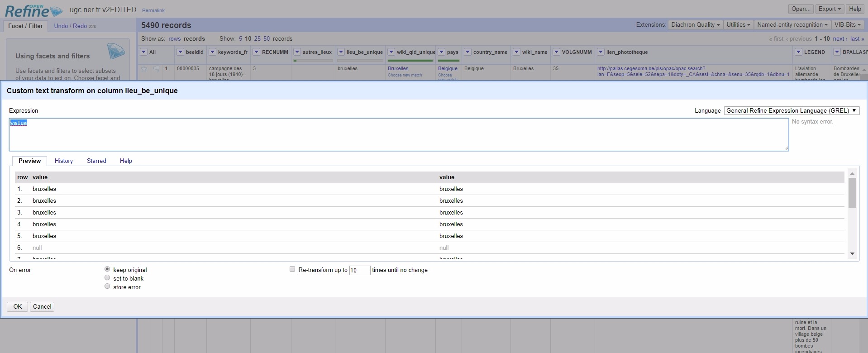Open wiki_qid_unique column dropdown arrow
Screen dimensions: 868x353
point(391,52)
